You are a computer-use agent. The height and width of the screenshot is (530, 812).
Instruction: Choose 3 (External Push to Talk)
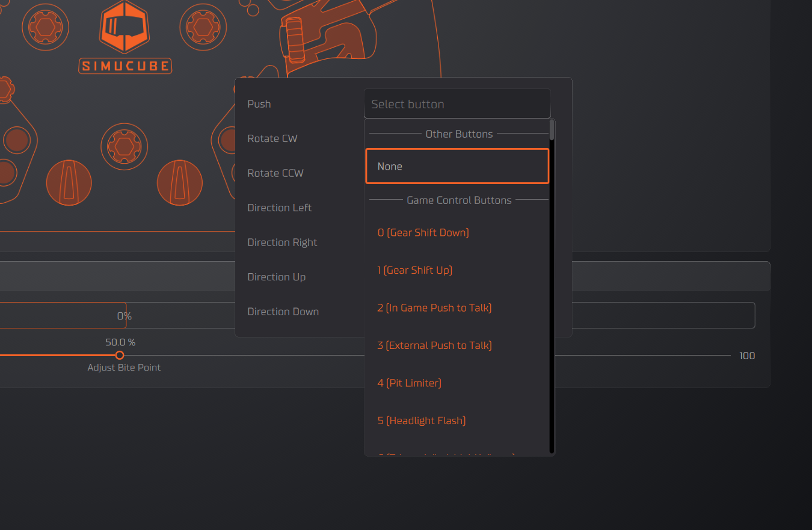pyautogui.click(x=434, y=345)
